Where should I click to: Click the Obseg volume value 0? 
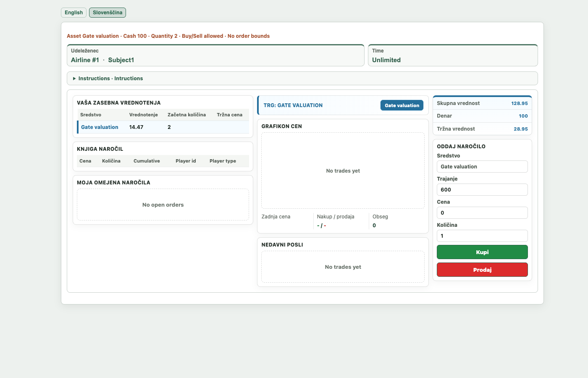click(x=374, y=226)
